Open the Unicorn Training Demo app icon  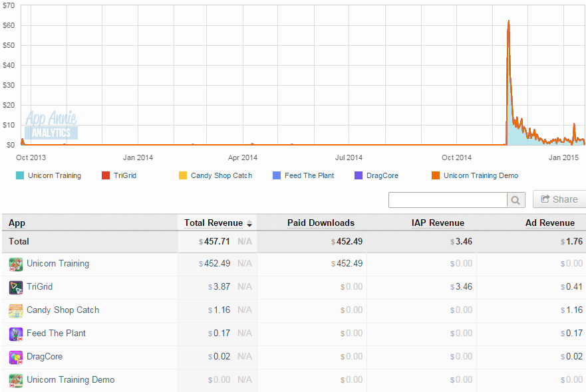tap(16, 381)
